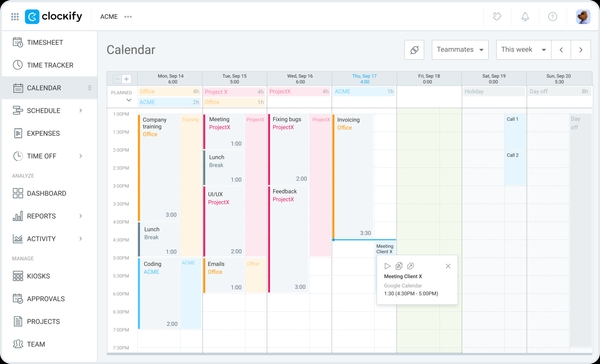Zoom in calendar with plus button
Viewport: 600px width, 364px height.
(126, 79)
